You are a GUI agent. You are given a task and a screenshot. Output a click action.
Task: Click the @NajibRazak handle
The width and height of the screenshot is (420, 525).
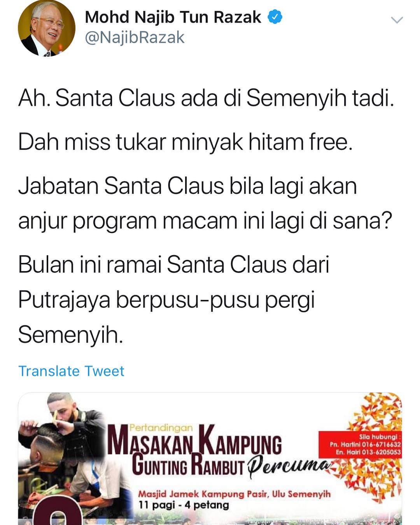135,38
